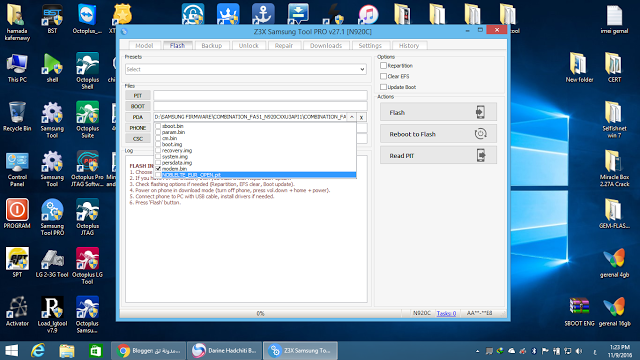640x360 pixels.
Task: Open the Activator desktop icon
Action: (x=17, y=311)
